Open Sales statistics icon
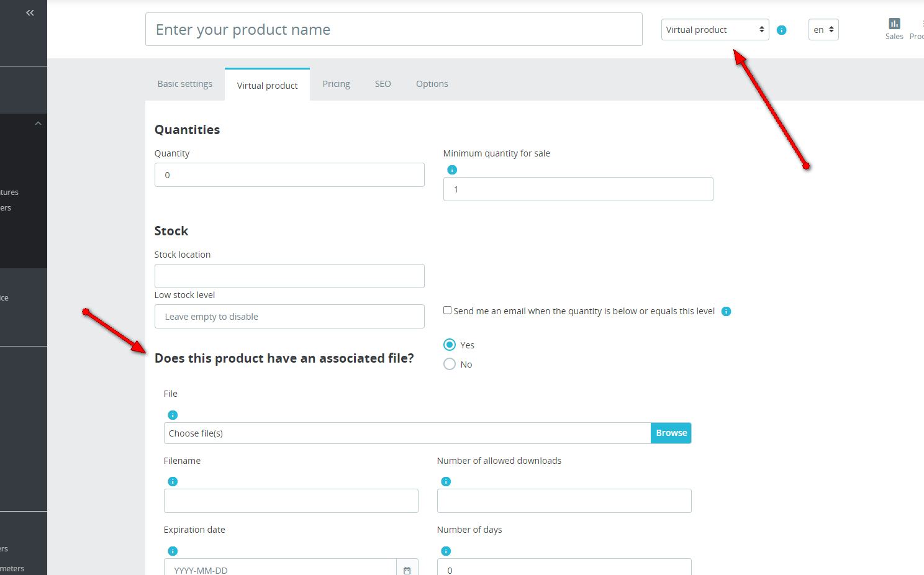Image resolution: width=924 pixels, height=575 pixels. coord(894,29)
